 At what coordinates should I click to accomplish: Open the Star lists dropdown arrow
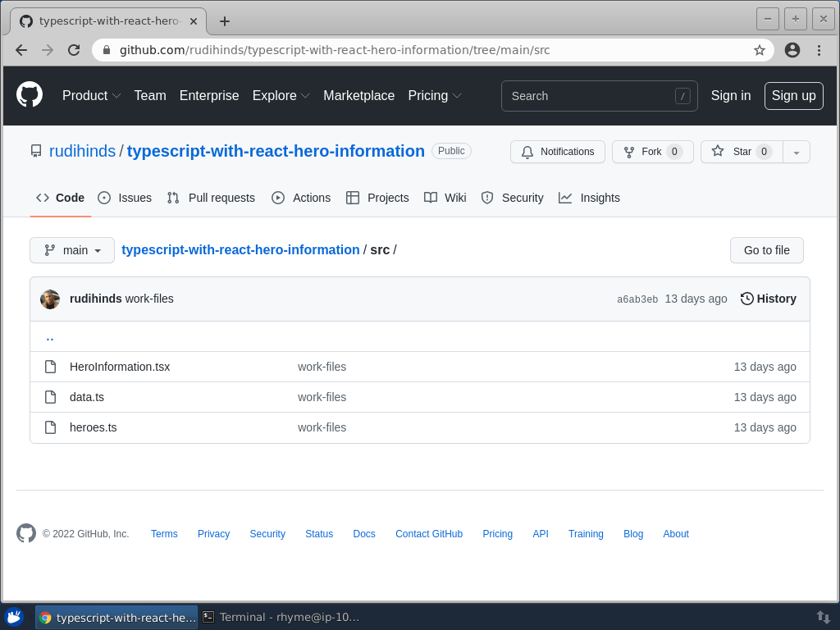(x=797, y=152)
